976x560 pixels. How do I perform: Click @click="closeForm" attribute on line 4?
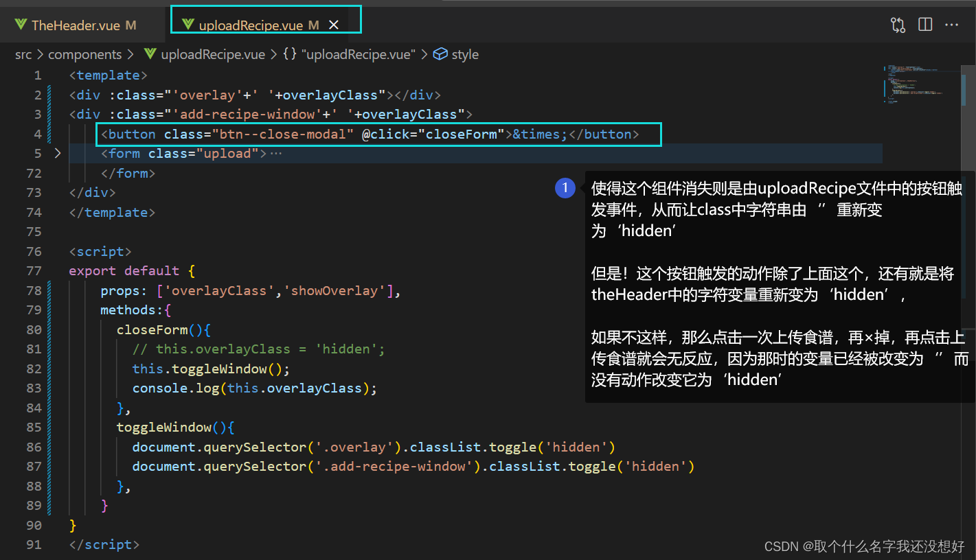[x=433, y=134]
